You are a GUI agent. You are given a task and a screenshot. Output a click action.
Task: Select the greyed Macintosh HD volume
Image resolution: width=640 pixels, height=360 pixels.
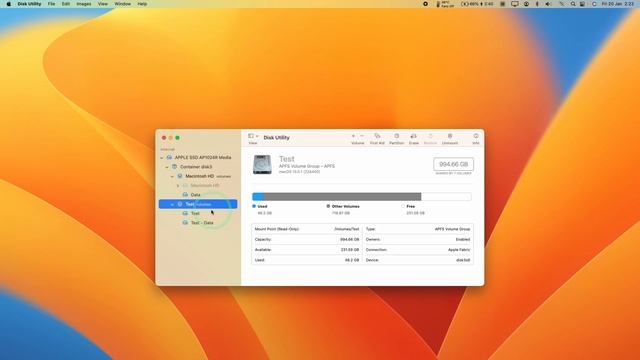[205, 186]
